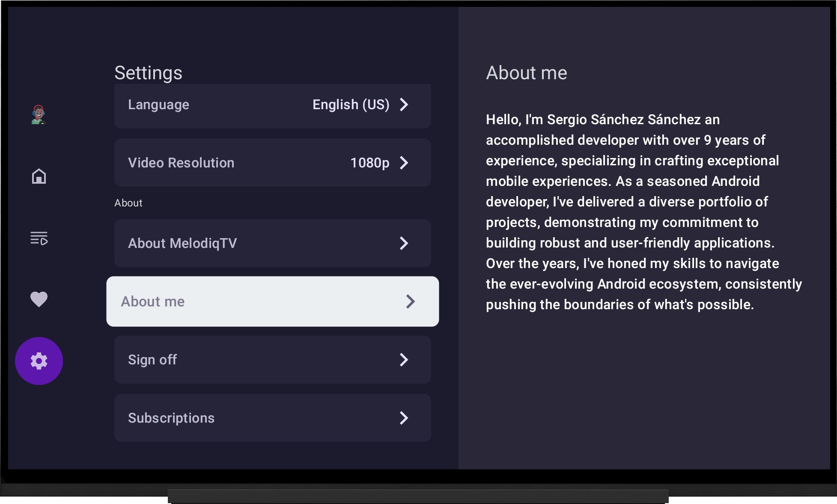Go to Home in sidebar
The width and height of the screenshot is (837, 504).
[x=39, y=176]
